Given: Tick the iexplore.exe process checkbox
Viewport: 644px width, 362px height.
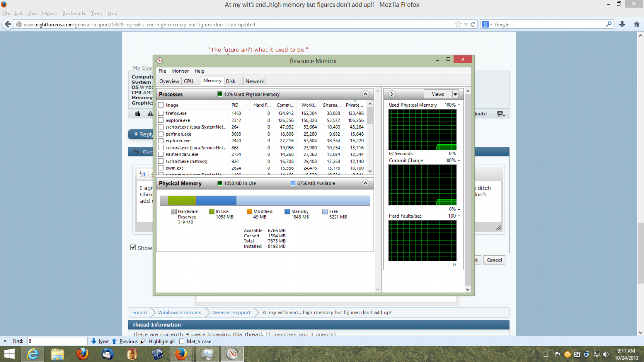Looking at the screenshot, I should 161,120.
